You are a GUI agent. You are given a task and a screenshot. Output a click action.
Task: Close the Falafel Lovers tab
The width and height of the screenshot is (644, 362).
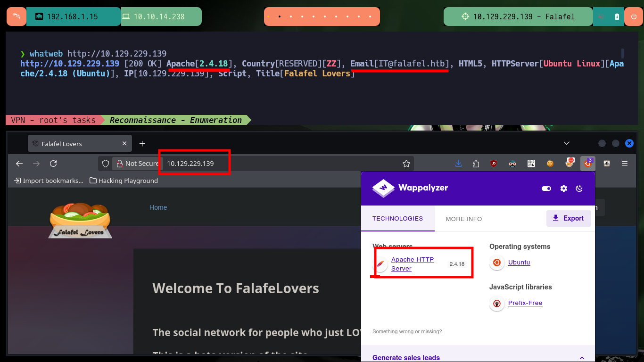[124, 143]
